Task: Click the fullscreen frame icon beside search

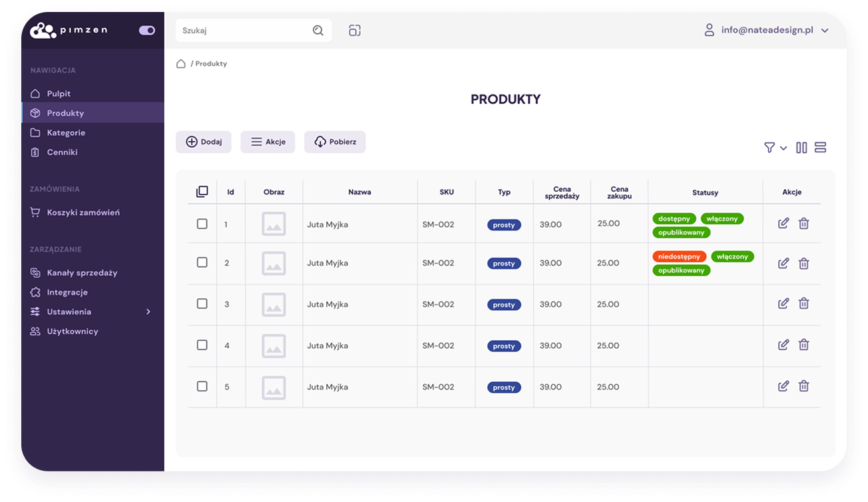Action: point(355,30)
